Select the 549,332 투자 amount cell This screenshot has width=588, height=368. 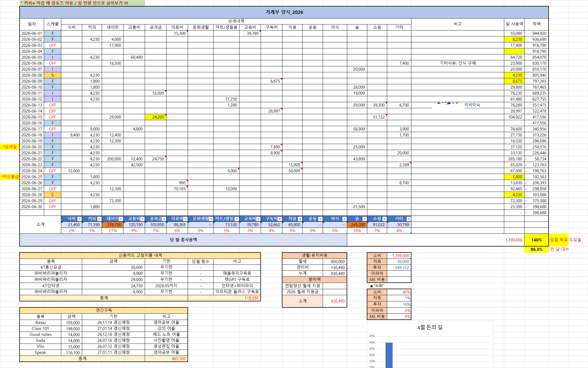coord(399,267)
